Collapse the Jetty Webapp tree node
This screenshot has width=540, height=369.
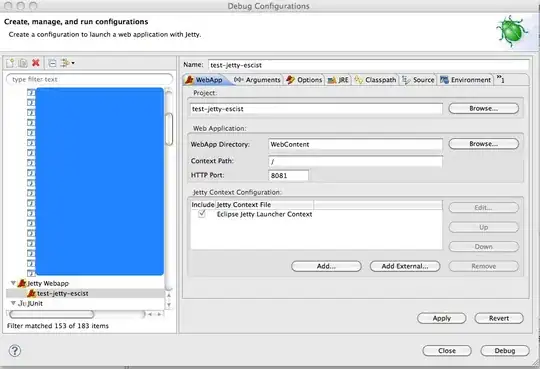point(13,283)
